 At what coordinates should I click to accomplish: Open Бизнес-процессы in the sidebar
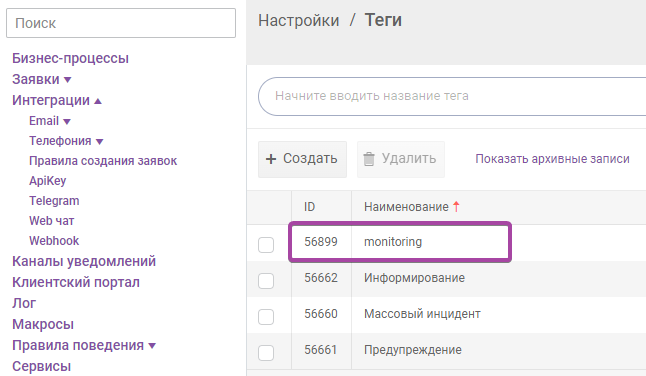(70, 58)
